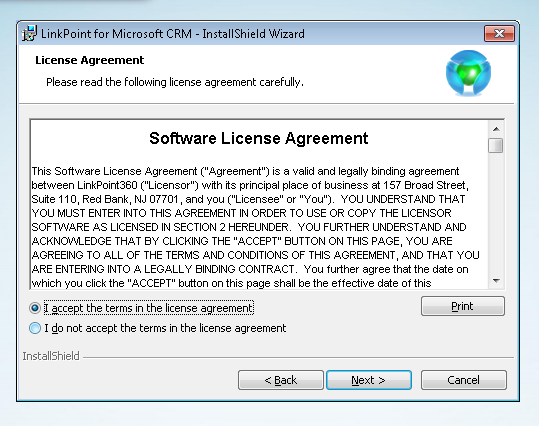Click the LinkPoint blue-green globe logo

[x=468, y=73]
